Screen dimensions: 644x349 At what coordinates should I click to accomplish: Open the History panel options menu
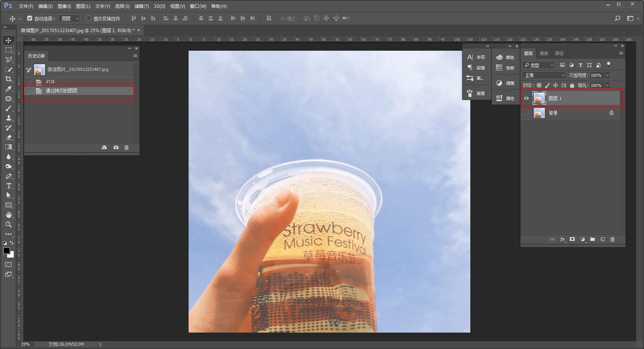(135, 56)
